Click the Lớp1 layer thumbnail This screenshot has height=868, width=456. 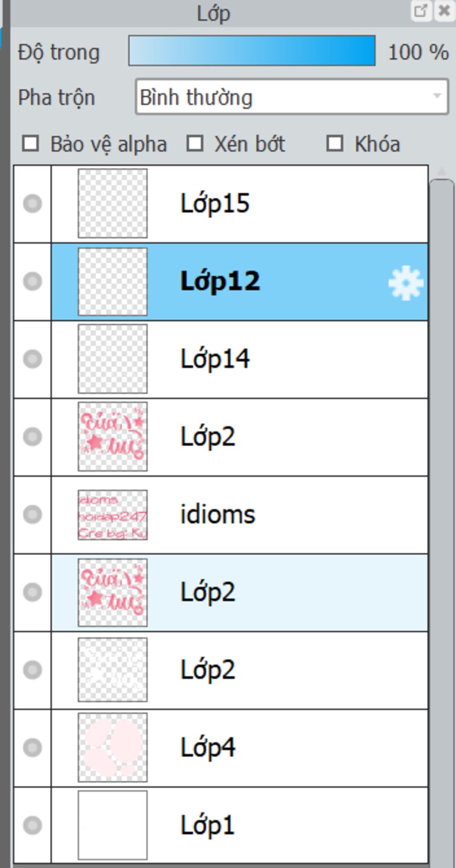tap(113, 825)
